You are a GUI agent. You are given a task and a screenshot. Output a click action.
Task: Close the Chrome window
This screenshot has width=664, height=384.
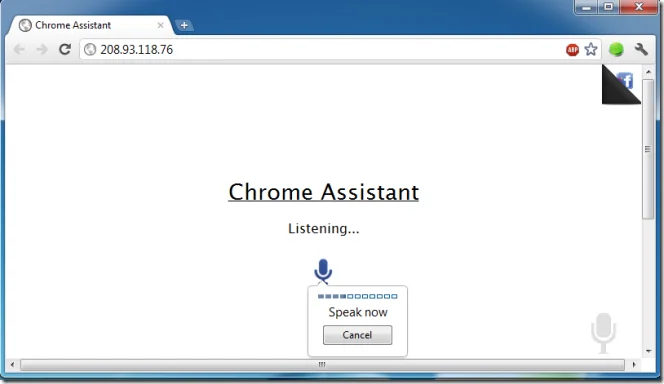[x=639, y=7]
